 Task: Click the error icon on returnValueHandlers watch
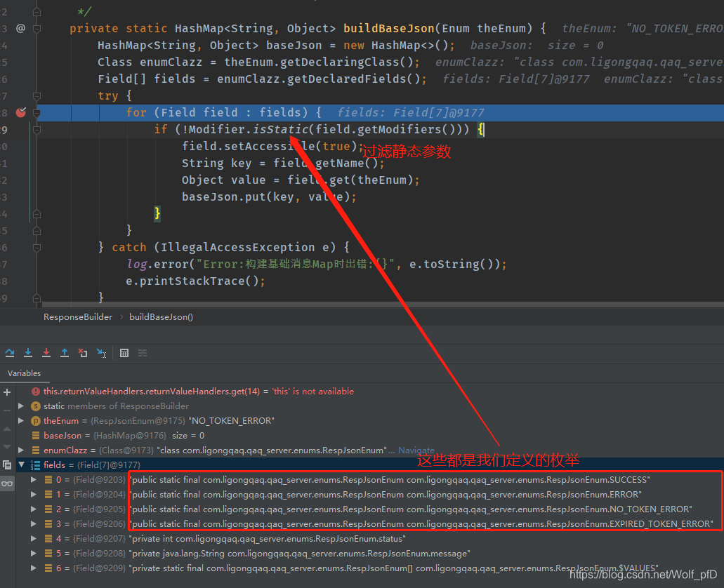36,392
